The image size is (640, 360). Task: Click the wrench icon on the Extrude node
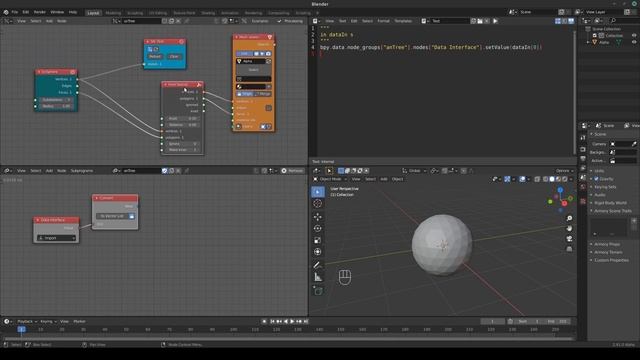pos(199,84)
